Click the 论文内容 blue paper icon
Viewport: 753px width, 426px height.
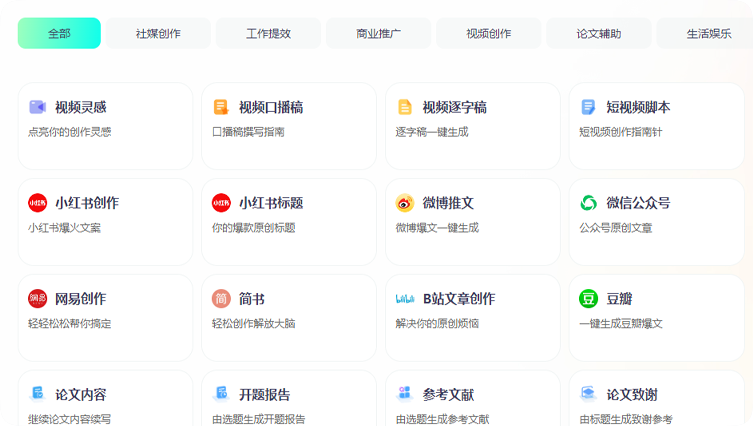pyautogui.click(x=37, y=393)
